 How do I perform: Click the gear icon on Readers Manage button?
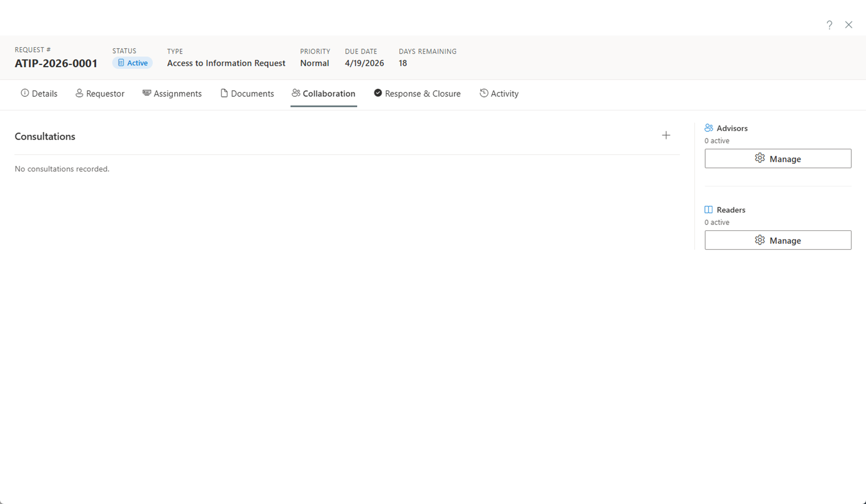click(760, 240)
